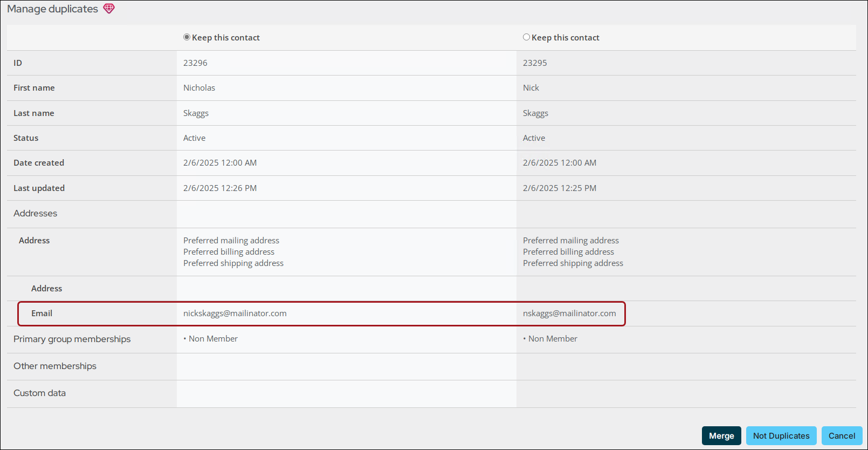This screenshot has width=868, height=450.
Task: Select the ID value 23295
Action: (534, 63)
